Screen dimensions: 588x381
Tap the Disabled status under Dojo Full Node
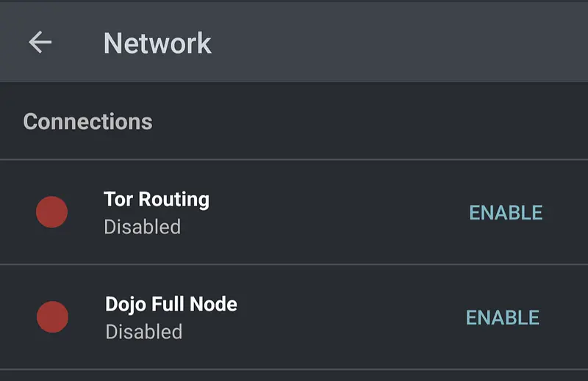[144, 332]
